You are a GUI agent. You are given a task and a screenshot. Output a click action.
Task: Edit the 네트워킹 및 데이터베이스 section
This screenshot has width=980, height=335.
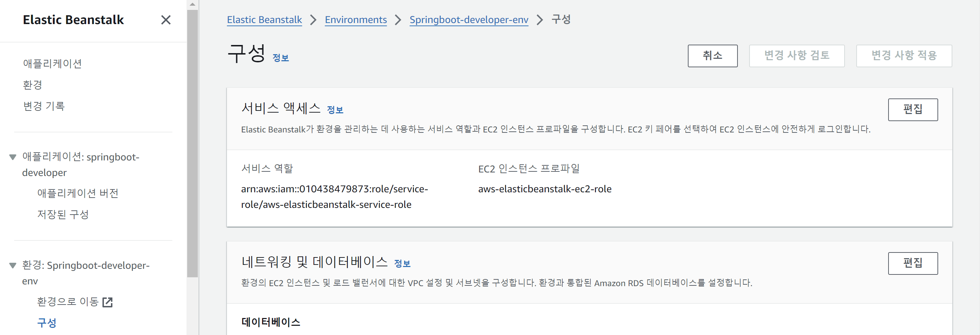point(913,263)
